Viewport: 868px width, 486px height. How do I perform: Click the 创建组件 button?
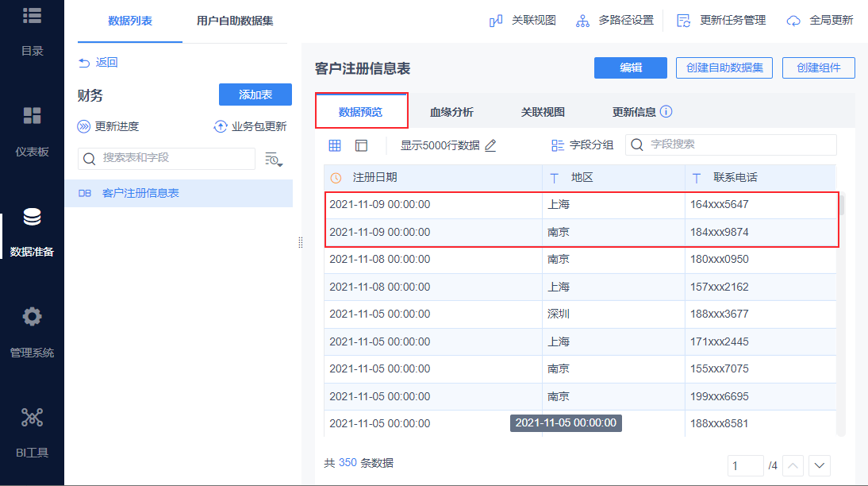(819, 67)
